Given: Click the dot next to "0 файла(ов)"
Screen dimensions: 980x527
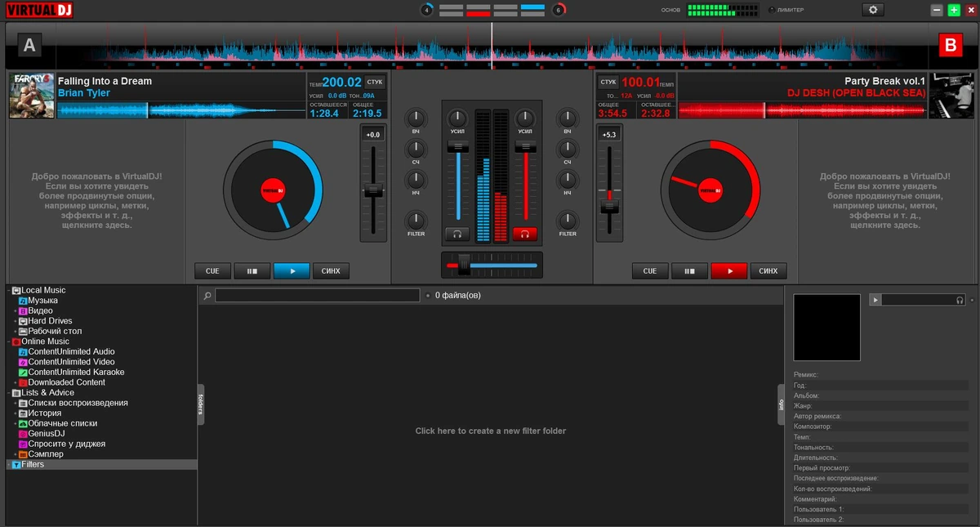Looking at the screenshot, I should point(428,296).
